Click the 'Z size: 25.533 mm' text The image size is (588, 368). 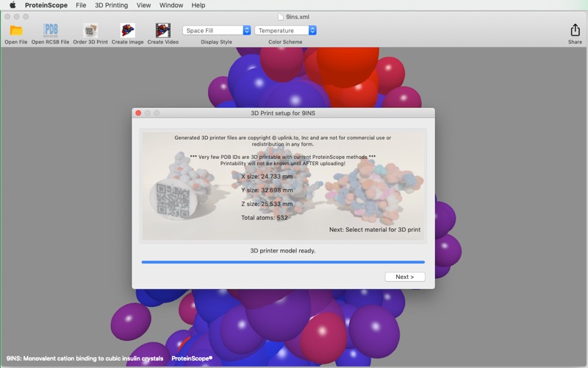coord(267,204)
